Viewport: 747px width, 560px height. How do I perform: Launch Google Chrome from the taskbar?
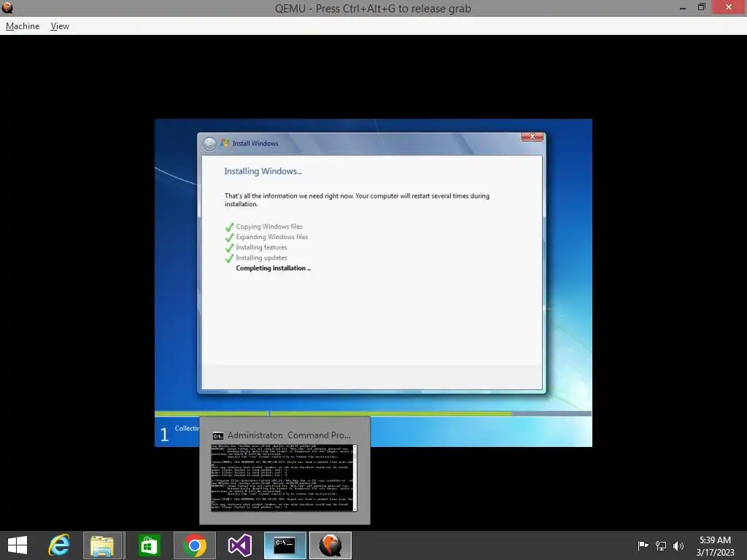coord(194,545)
